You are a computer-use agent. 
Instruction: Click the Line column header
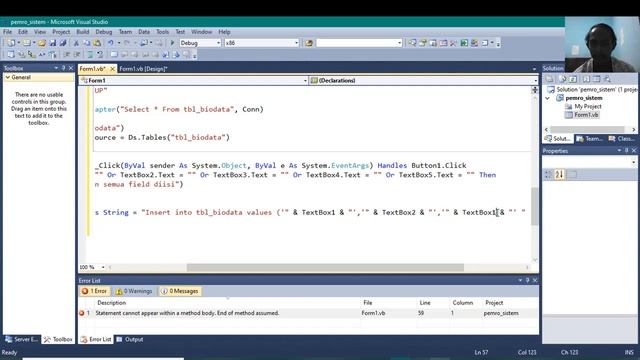[433, 302]
